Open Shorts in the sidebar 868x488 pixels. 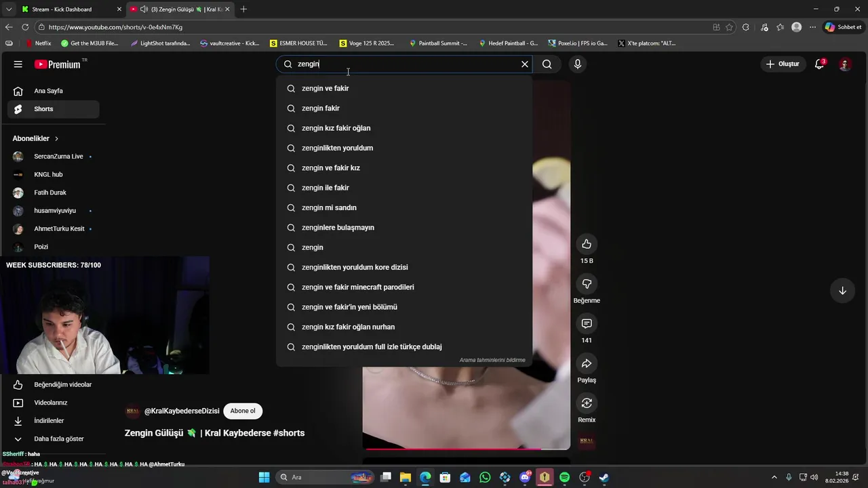(53, 109)
